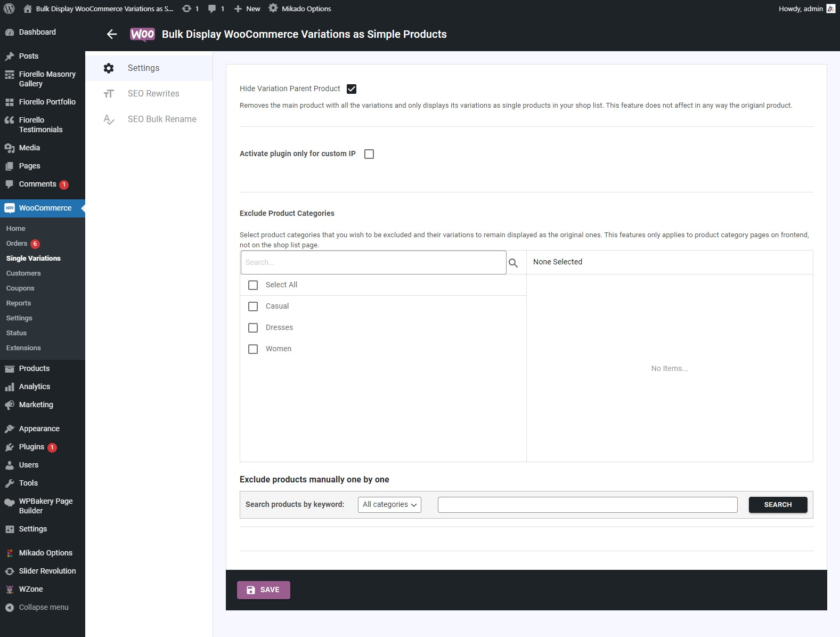Click the Fiorello Masonry Gallery icon
Viewport: 840px width, 637px height.
10,75
